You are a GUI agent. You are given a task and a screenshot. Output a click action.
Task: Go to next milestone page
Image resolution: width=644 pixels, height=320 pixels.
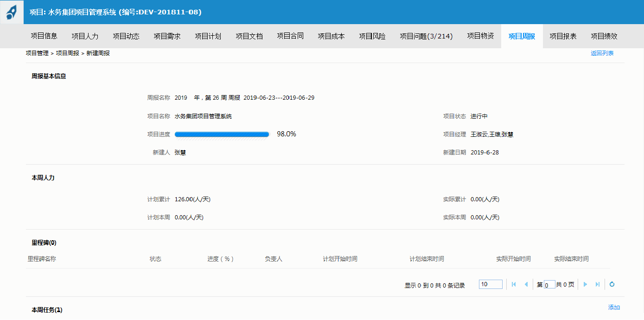point(585,284)
